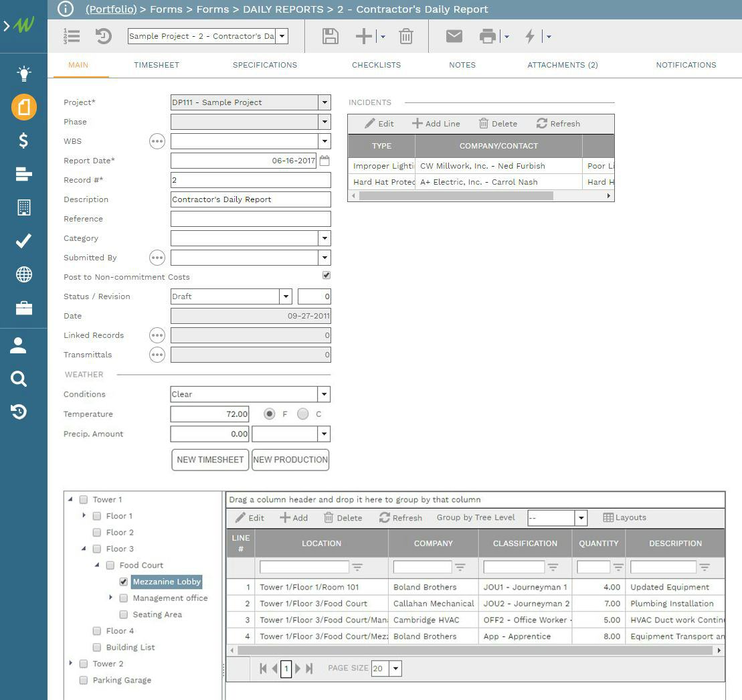This screenshot has width=742, height=700.
Task: Check the Seating Area tree checkbox
Action: (123, 614)
